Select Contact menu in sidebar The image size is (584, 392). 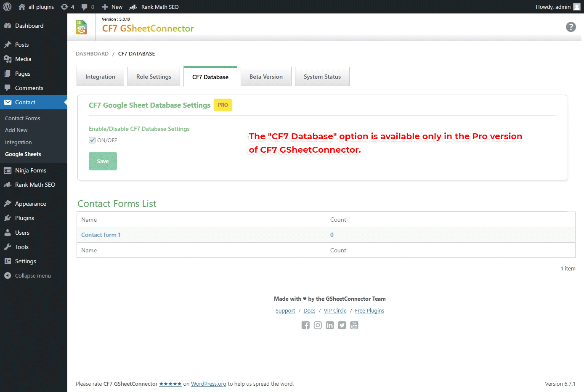click(34, 102)
